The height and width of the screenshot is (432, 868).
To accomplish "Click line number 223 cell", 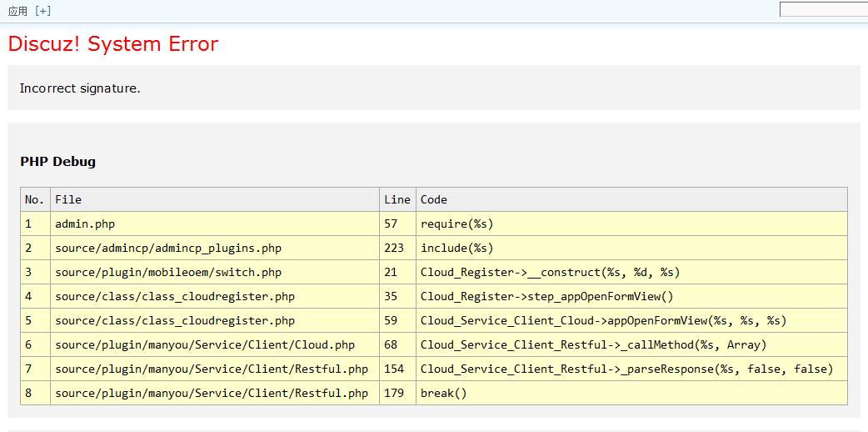I will 394,248.
